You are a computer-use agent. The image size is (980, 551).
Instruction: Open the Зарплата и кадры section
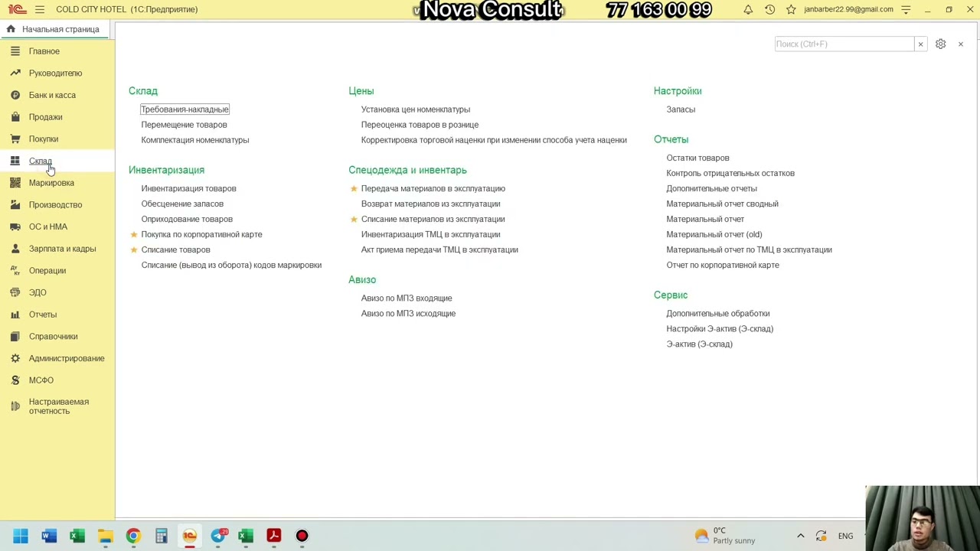coord(63,249)
